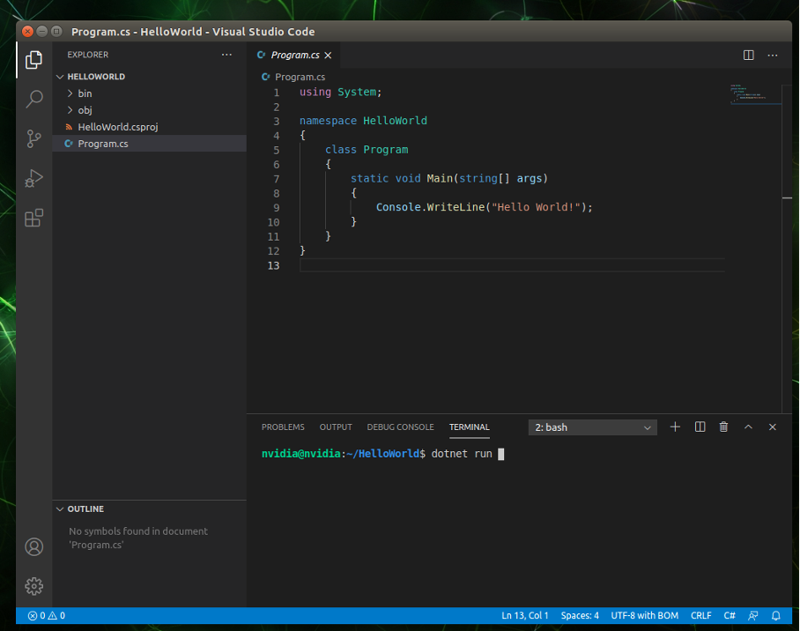The width and height of the screenshot is (800, 631).
Task: Open the feedback icon in status bar
Action: coord(753,616)
